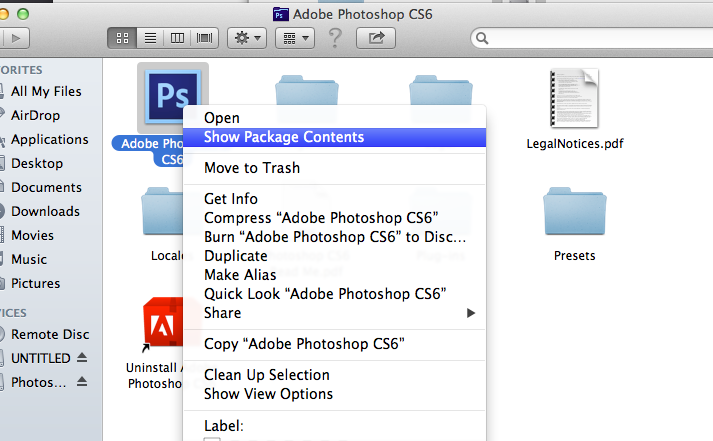Open Movies in sidebar

pos(32,236)
